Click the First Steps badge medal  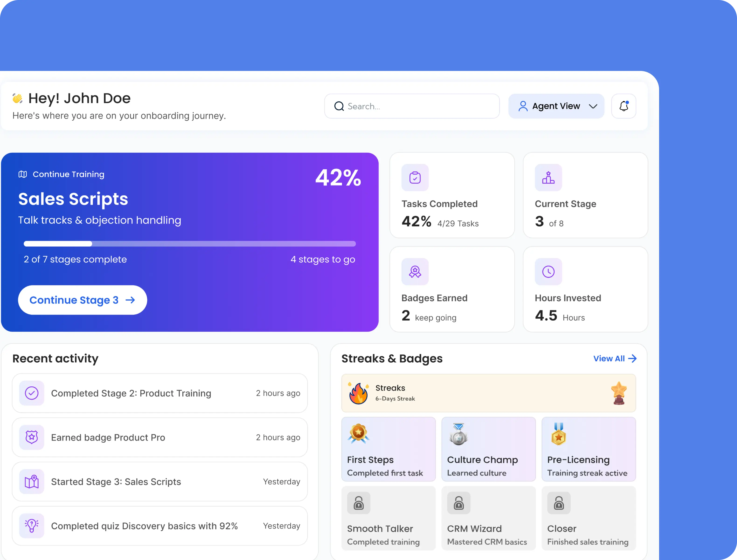(x=358, y=433)
